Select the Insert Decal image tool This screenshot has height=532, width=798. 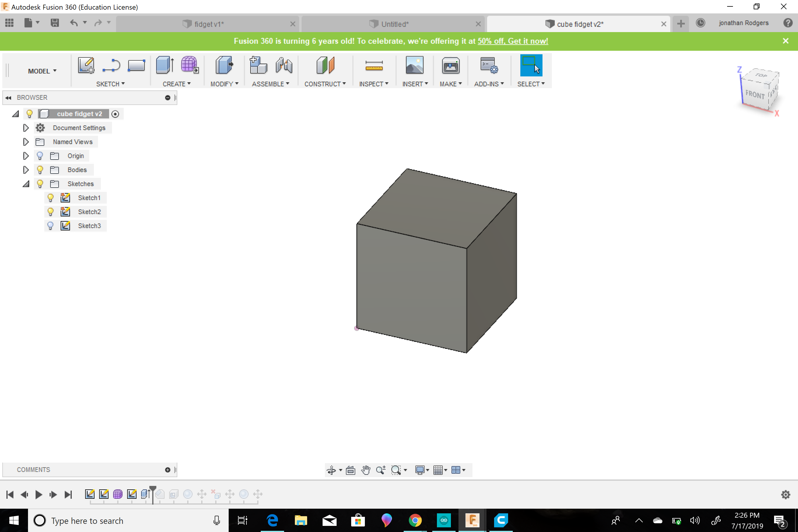point(415,65)
